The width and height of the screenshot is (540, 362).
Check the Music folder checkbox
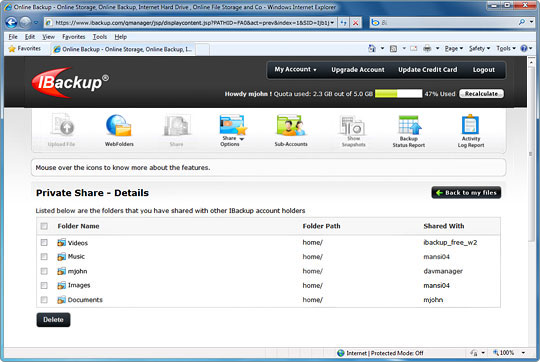click(x=44, y=257)
